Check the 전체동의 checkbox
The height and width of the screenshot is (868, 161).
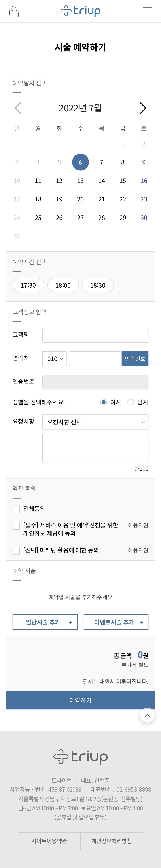coord(16,509)
